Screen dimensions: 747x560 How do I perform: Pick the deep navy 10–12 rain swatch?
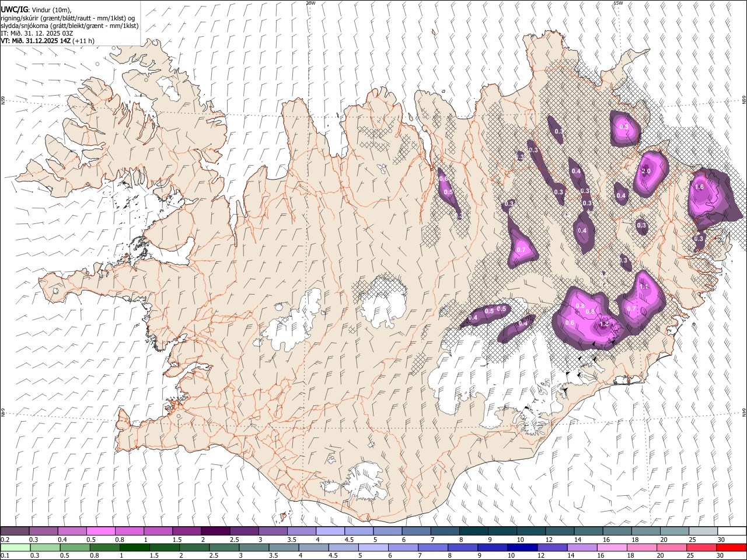522,548
